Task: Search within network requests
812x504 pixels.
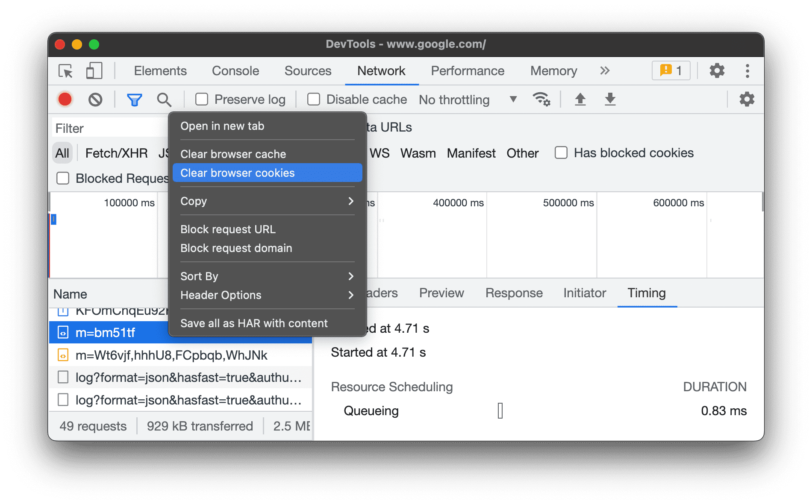Action: [x=165, y=99]
